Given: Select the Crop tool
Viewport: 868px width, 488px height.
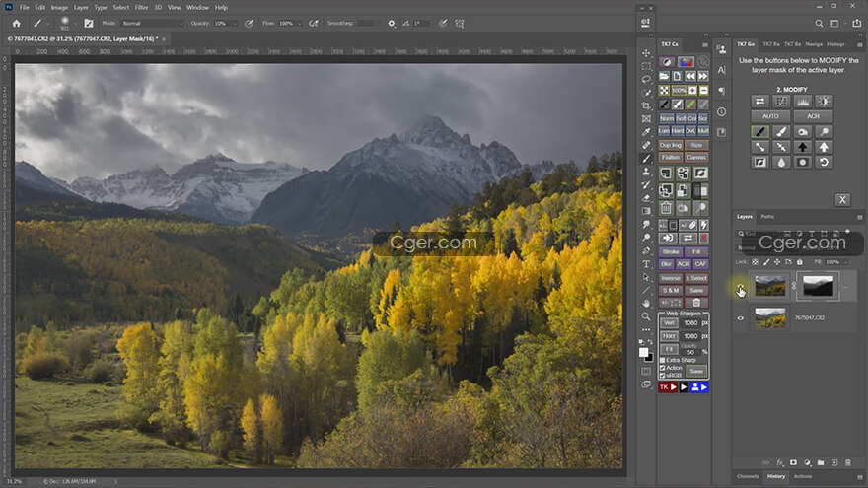Looking at the screenshot, I should [646, 105].
